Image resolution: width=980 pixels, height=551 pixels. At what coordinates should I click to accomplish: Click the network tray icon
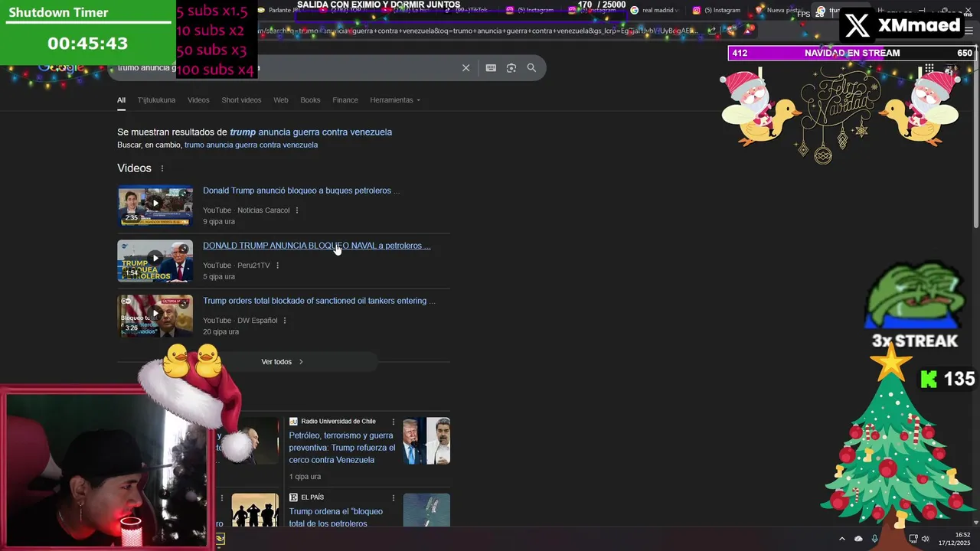913,539
